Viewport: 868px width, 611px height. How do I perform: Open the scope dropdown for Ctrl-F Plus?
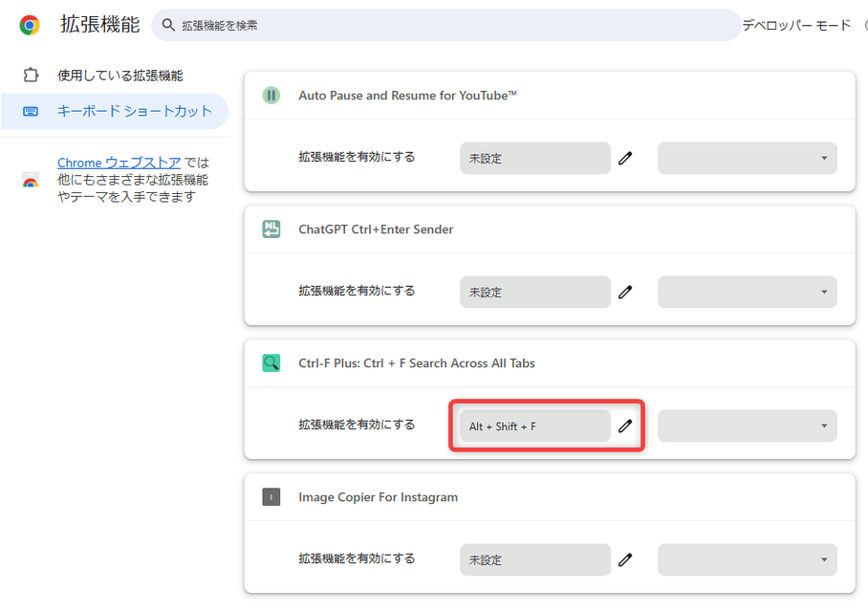748,426
